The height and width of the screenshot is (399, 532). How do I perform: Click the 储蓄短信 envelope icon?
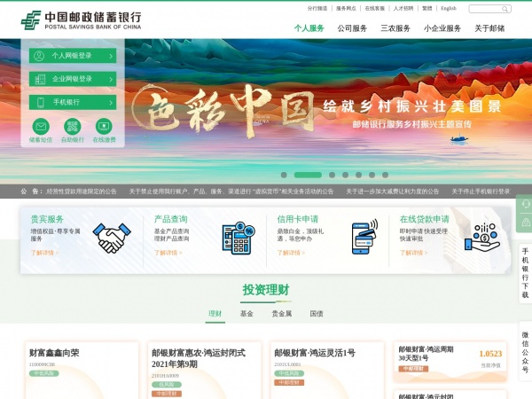tap(41, 127)
